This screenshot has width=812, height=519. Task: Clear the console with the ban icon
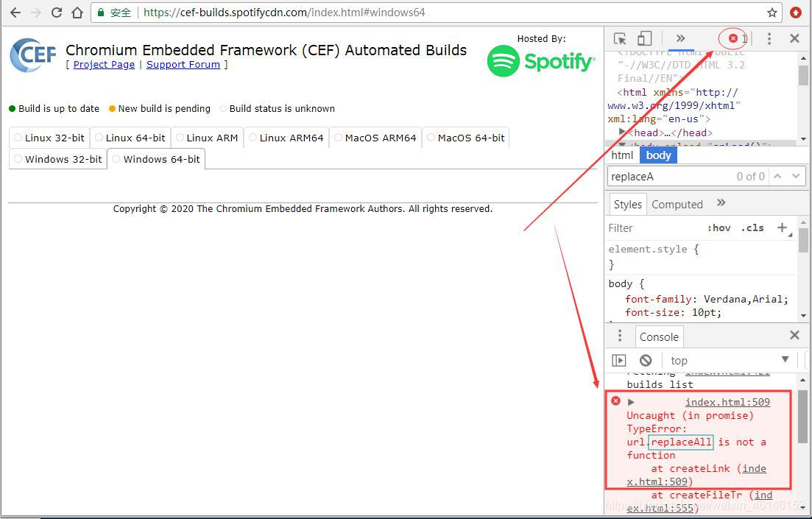(x=645, y=361)
